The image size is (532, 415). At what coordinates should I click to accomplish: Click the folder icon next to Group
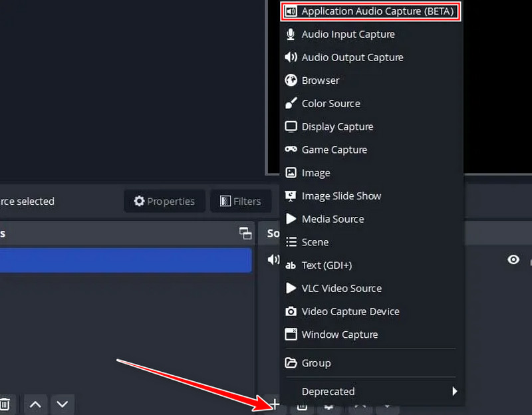coord(291,362)
